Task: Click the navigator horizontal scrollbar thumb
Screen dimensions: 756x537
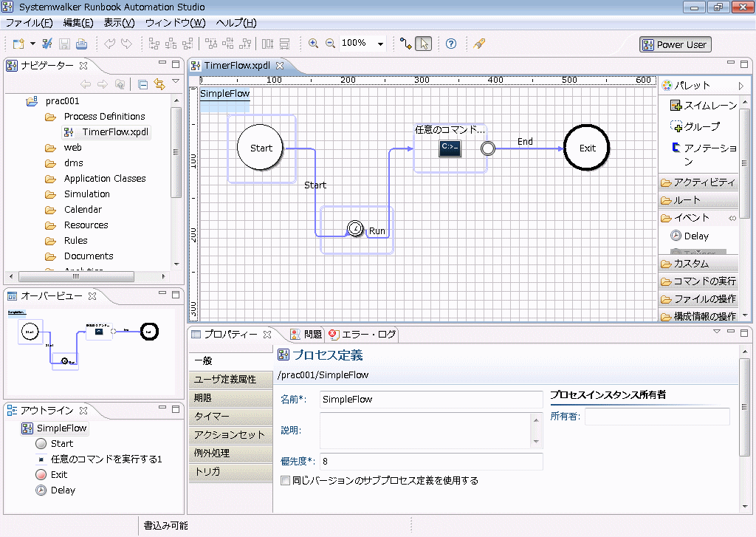Action: (x=76, y=276)
